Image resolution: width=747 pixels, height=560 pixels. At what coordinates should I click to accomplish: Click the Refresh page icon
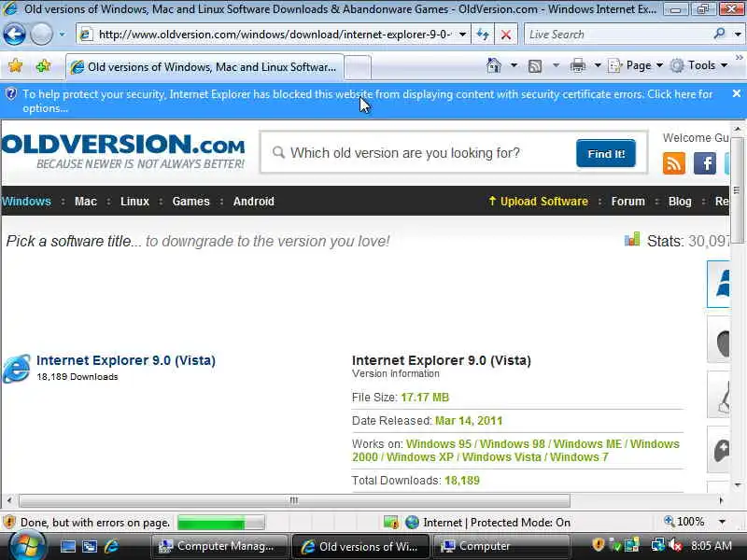[483, 35]
